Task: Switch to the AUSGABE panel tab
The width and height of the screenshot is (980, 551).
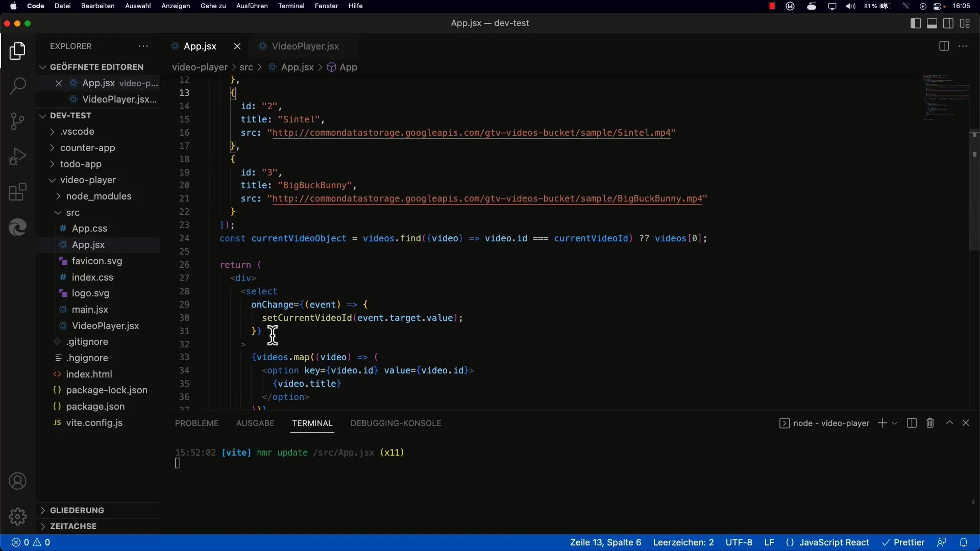Action: [x=255, y=423]
